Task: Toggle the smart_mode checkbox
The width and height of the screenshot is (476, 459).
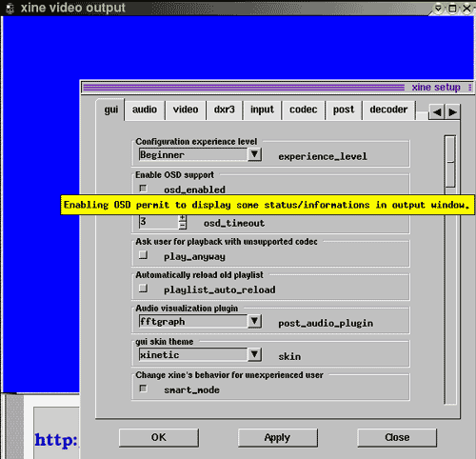Action: click(x=143, y=389)
